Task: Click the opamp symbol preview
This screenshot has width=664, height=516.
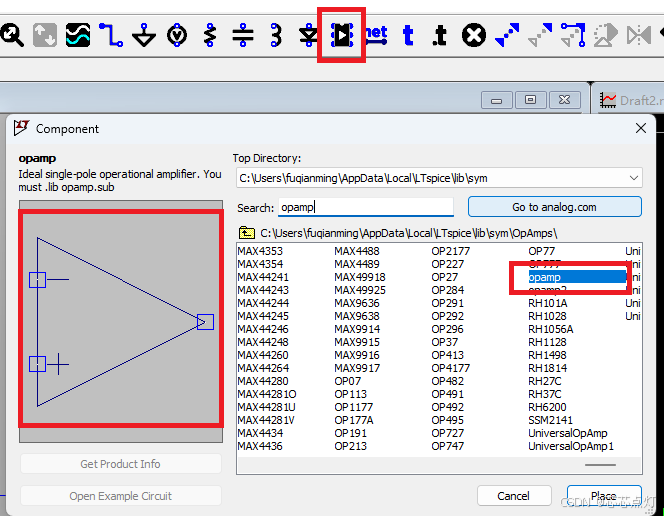Action: click(121, 322)
